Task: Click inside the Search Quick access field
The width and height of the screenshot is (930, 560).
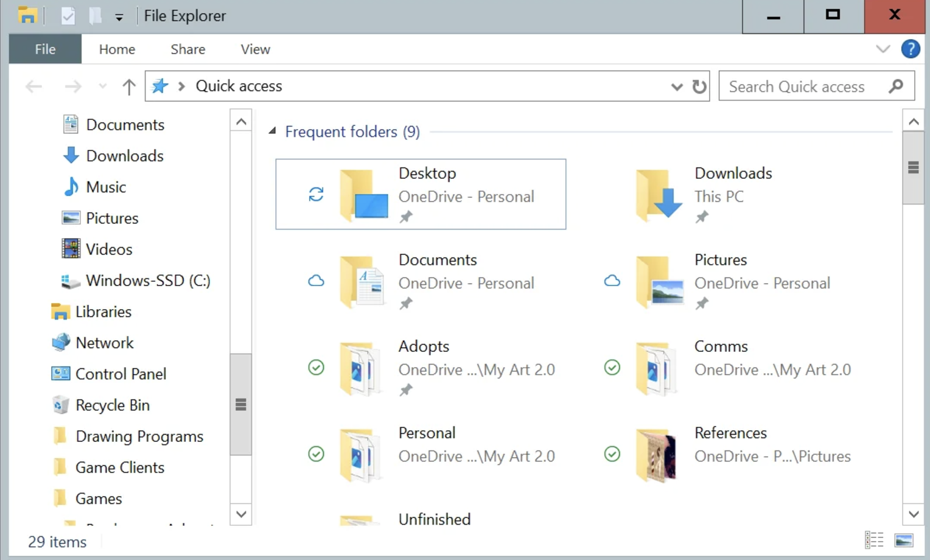Action: click(797, 86)
